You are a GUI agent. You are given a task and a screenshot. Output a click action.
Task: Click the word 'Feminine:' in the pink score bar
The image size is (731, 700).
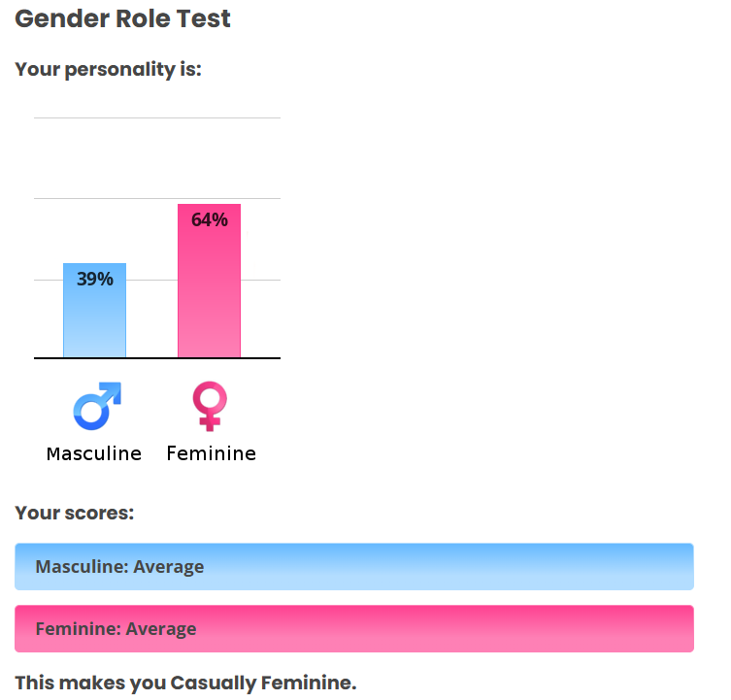77,629
